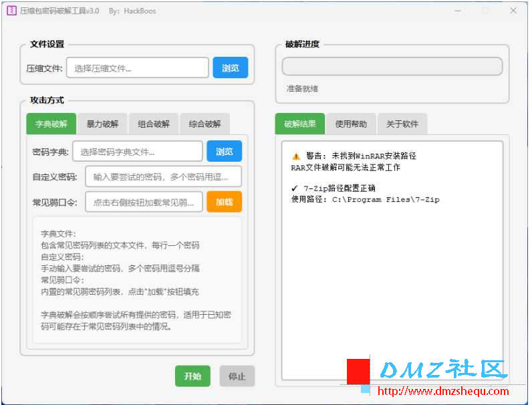Click the 常见弱口令 text field
532x405 pixels.
(x=144, y=202)
